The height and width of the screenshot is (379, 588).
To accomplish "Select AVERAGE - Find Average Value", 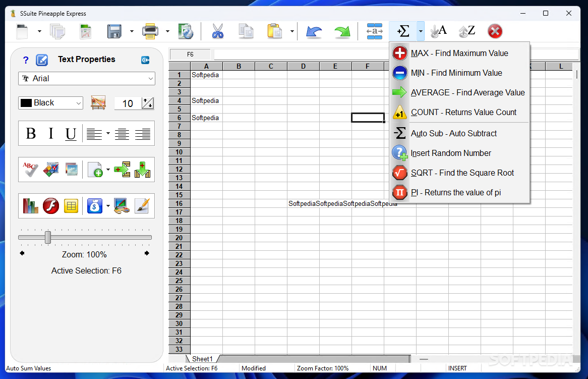I will 460,93.
